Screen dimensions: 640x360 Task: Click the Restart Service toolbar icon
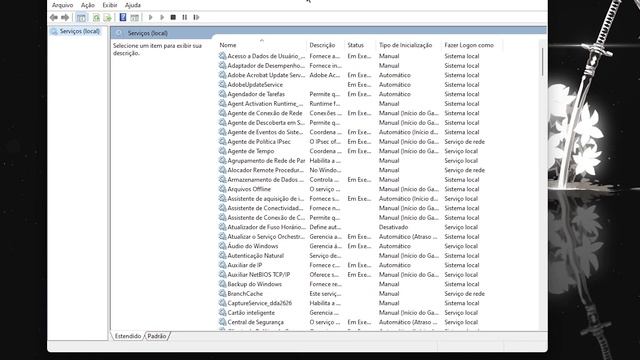tap(196, 17)
